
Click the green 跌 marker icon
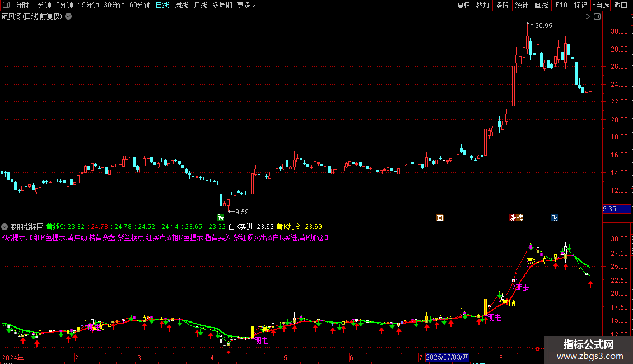pos(220,217)
